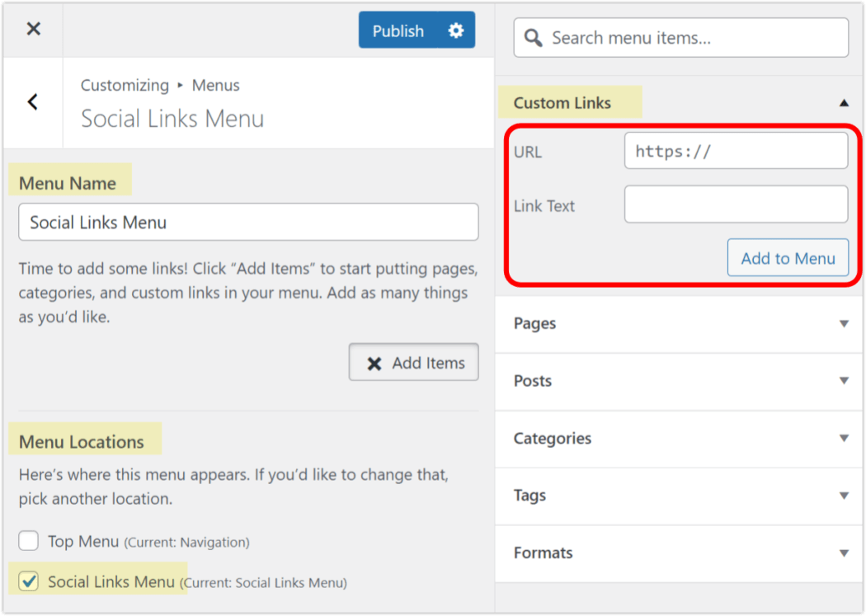Click the Add Items button

click(x=414, y=363)
